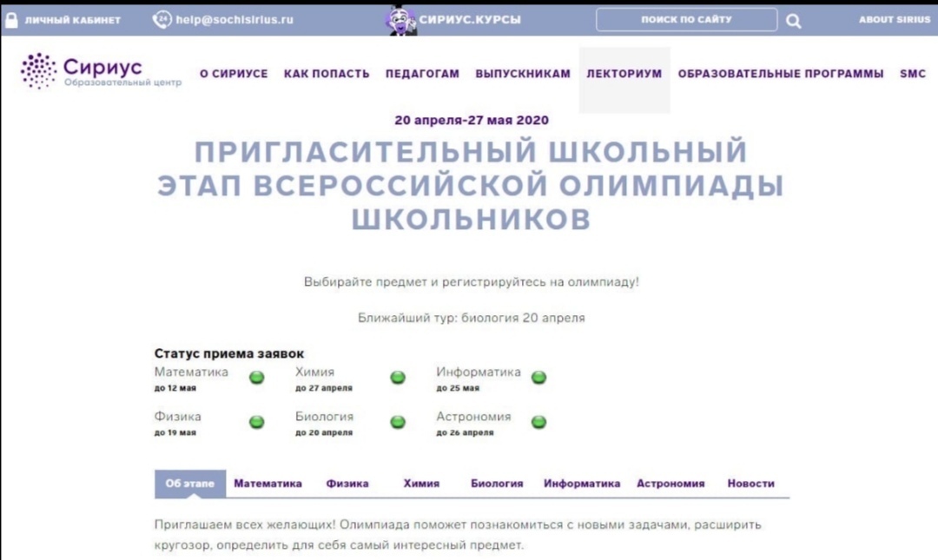Click the About Sirius link
Image resolution: width=938 pixels, height=560 pixels.
tap(894, 20)
